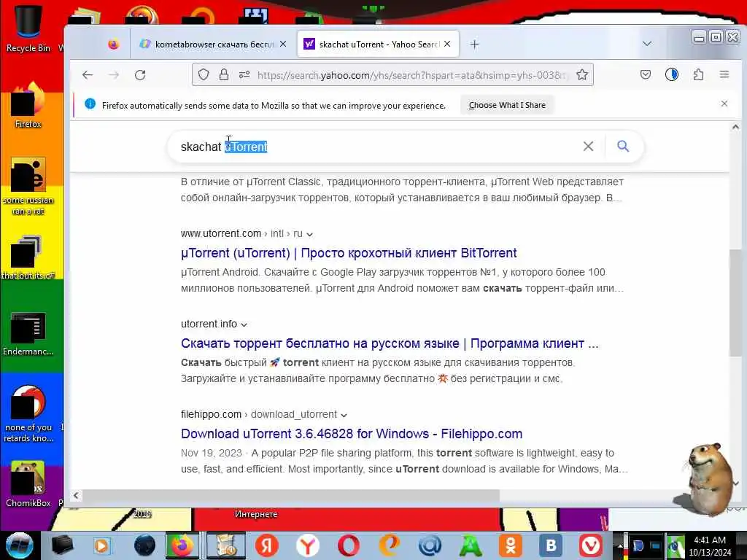This screenshot has width=747, height=560.
Task: Open the Windows Start menu orb
Action: (x=19, y=545)
